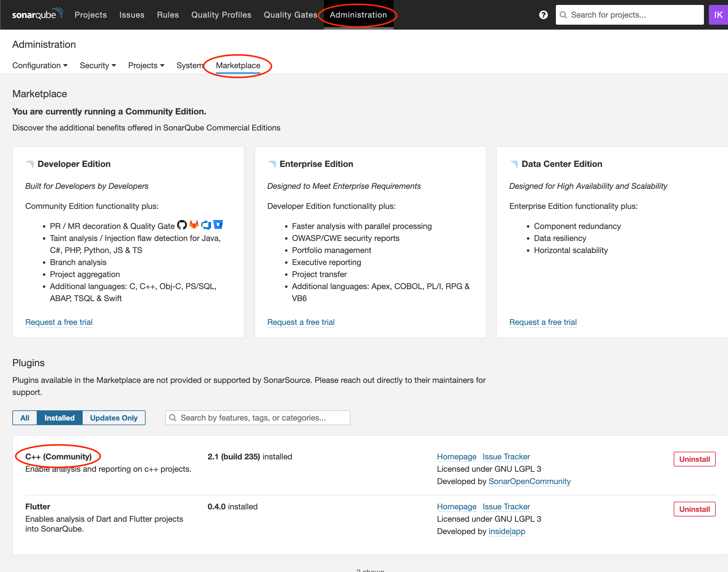Click the magnifier icon in plugin search
The width and height of the screenshot is (728, 572).
point(173,418)
